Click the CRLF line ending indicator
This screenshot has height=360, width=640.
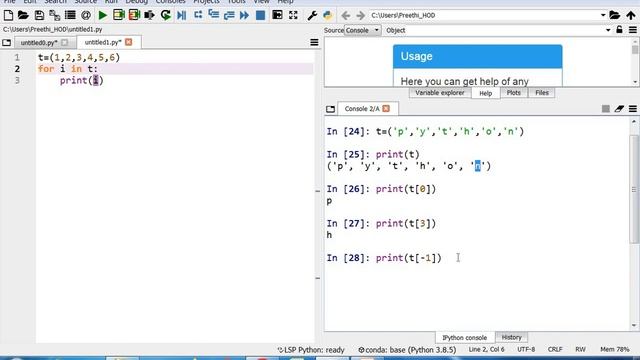click(555, 349)
